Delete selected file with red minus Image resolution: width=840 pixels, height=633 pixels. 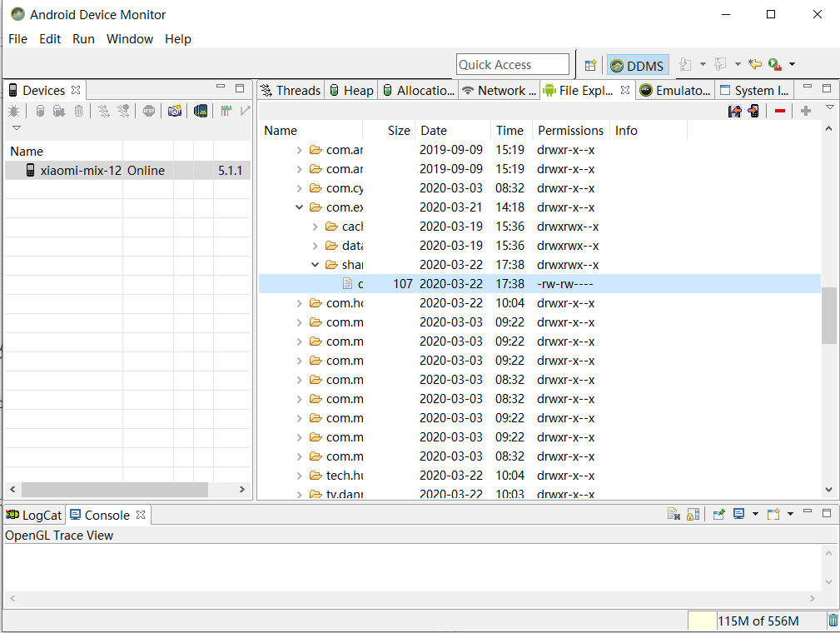[x=780, y=111]
